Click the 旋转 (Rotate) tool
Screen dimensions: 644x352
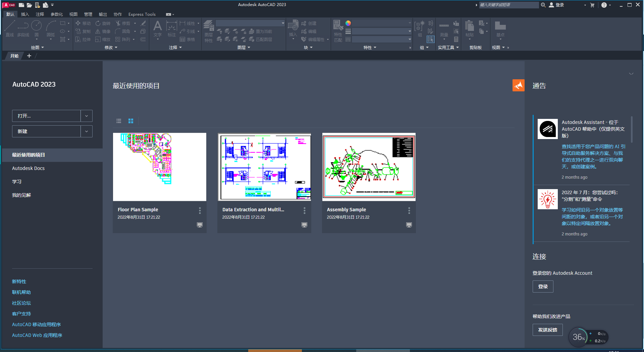point(103,23)
